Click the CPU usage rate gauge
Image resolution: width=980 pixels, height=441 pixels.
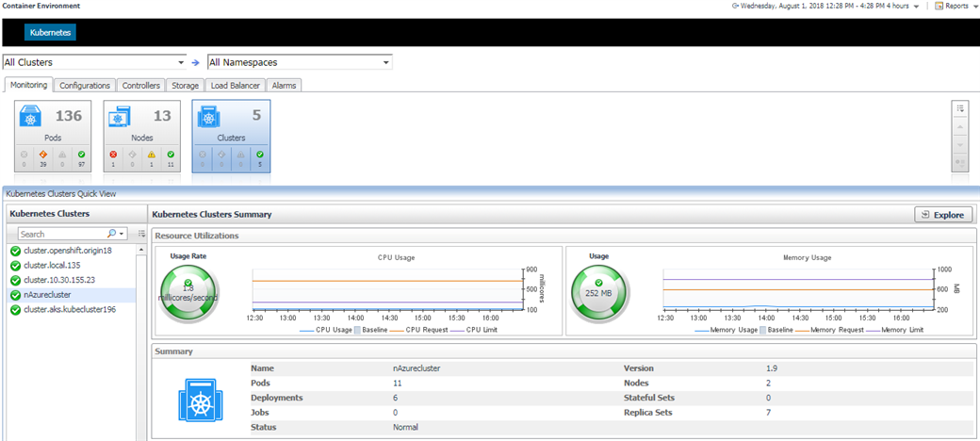[188, 292]
